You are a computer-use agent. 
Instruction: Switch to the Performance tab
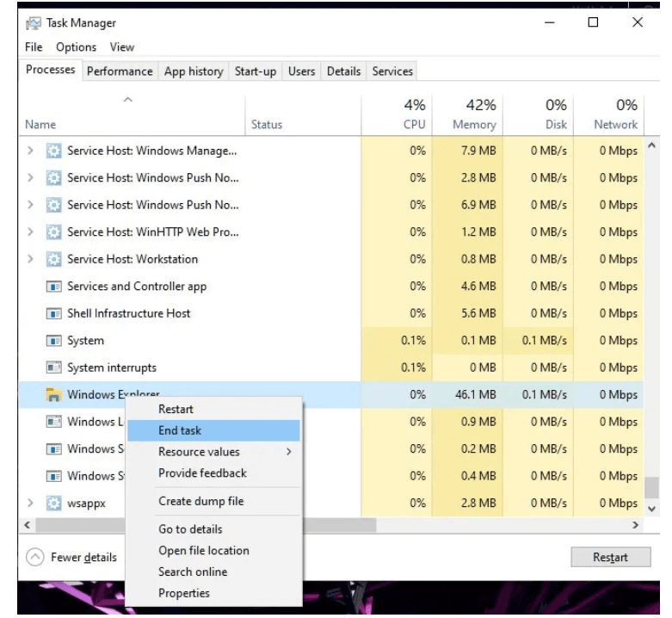point(120,71)
